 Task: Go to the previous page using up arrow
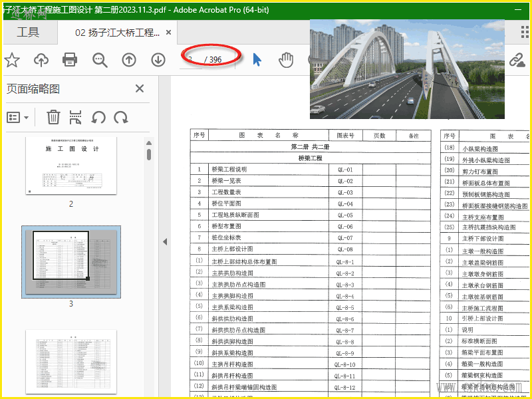pos(129,60)
